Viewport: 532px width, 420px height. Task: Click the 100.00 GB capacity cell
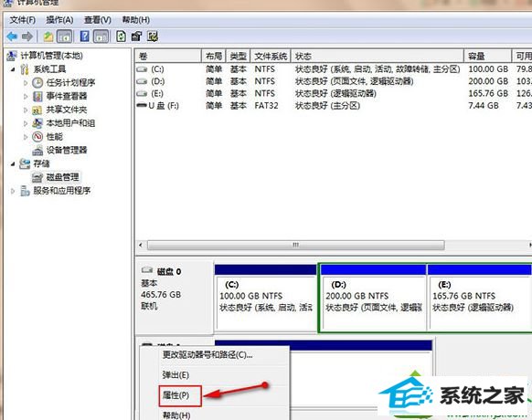pos(488,69)
